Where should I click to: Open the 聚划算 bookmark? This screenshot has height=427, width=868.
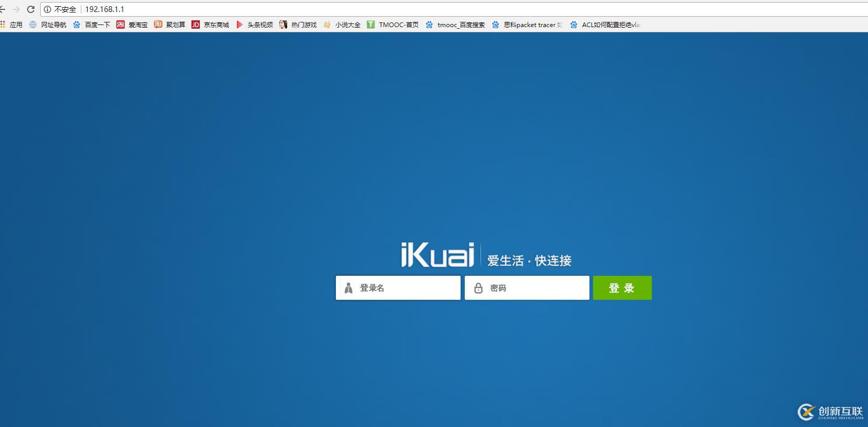[170, 25]
